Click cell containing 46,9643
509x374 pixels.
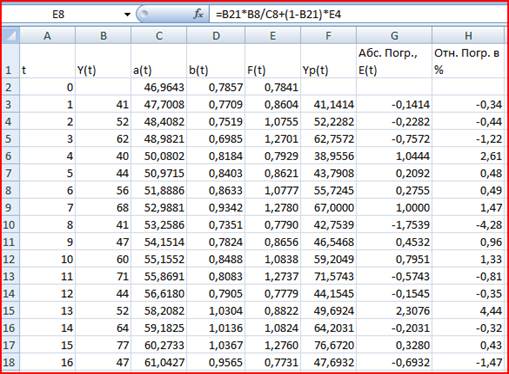159,87
